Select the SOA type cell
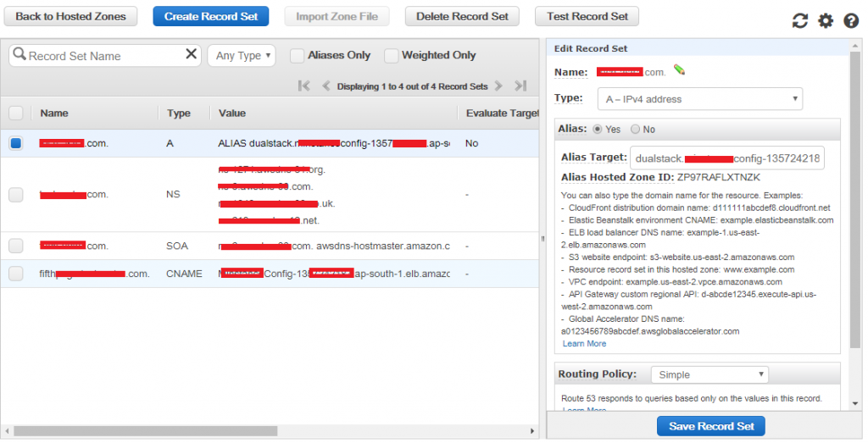 (x=177, y=246)
